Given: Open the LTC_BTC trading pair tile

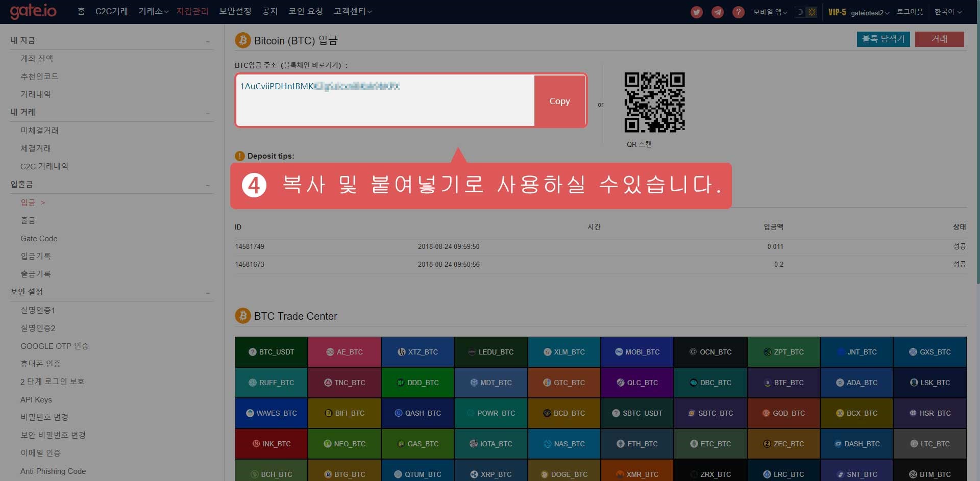Looking at the screenshot, I should pos(929,444).
